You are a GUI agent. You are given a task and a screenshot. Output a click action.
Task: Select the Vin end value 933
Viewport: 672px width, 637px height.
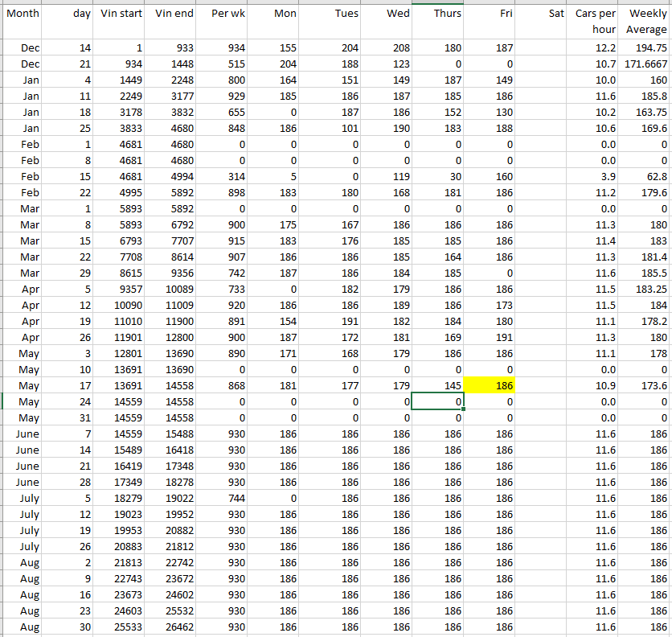173,48
